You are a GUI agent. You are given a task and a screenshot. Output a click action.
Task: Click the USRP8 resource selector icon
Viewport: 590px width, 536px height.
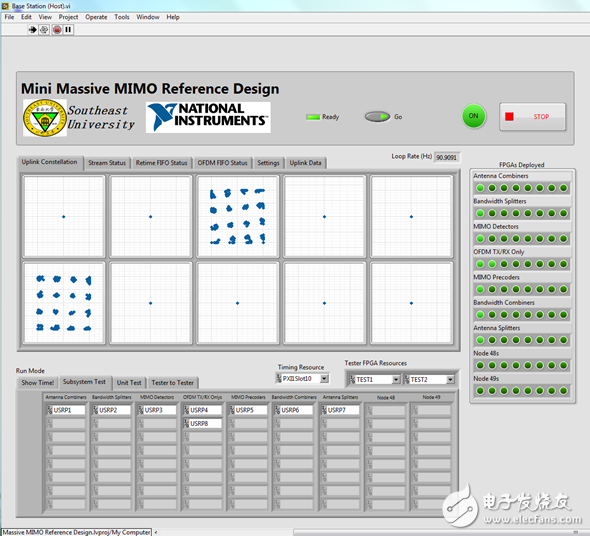coord(186,423)
